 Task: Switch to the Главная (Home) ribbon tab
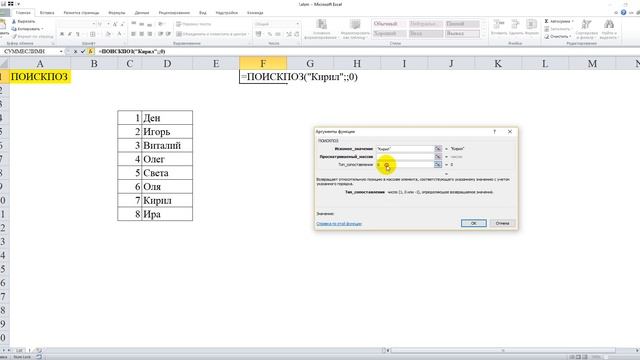tap(23, 13)
